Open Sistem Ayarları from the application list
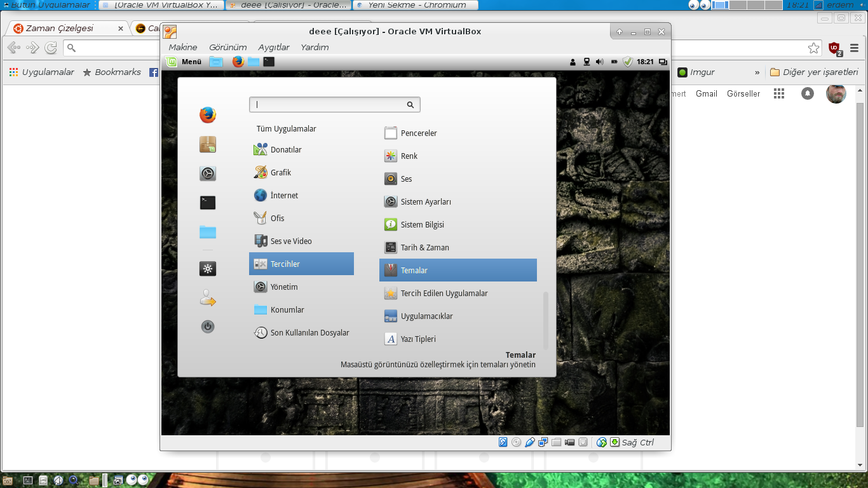 [458, 201]
